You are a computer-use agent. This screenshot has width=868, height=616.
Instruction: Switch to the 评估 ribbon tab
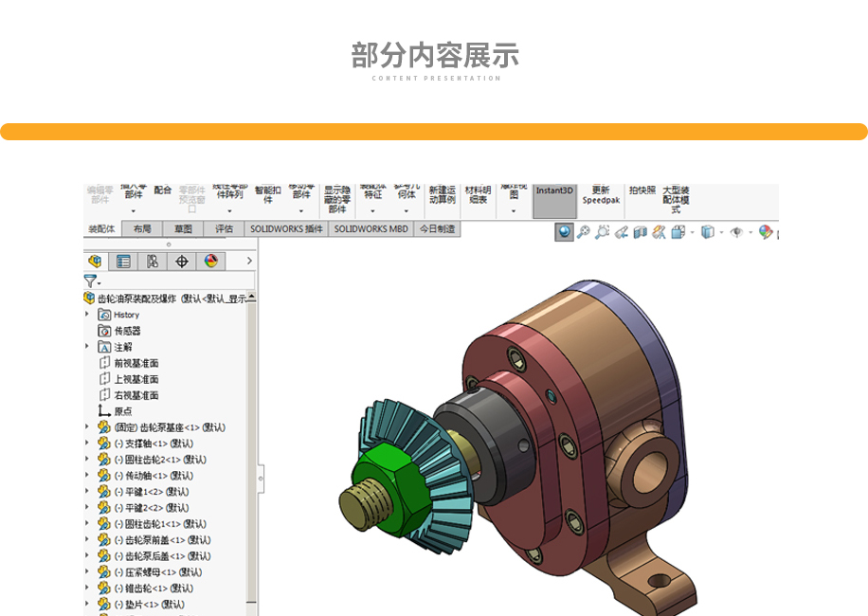pos(225,229)
